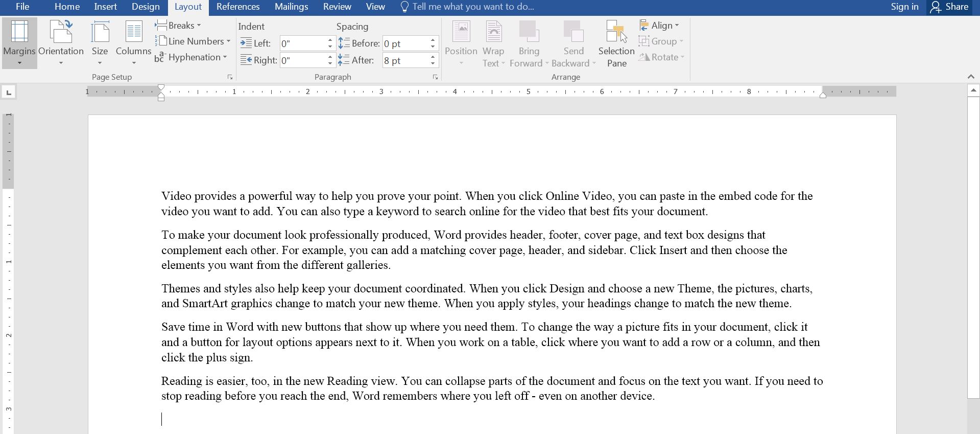The width and height of the screenshot is (980, 434).
Task: Increase the Left indent using up arrow
Action: coord(330,40)
